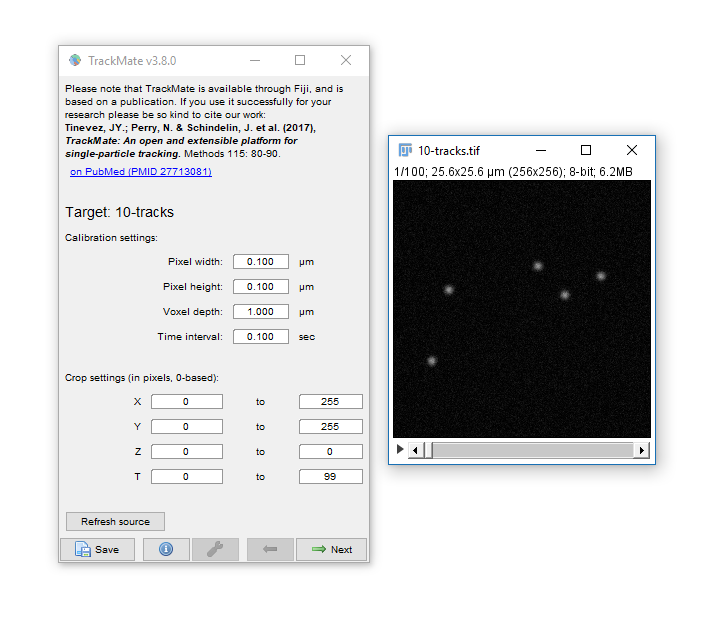
Task: Click the info icon button
Action: coord(166,549)
